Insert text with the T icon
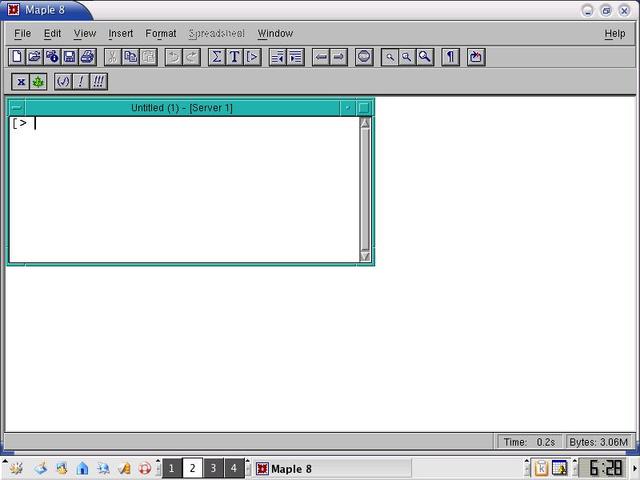 coord(235,57)
